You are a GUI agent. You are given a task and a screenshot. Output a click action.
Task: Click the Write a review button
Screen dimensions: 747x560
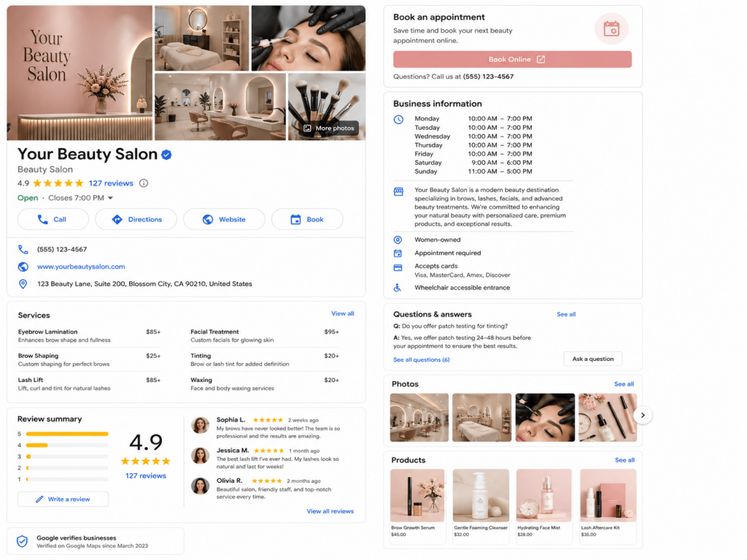click(63, 499)
